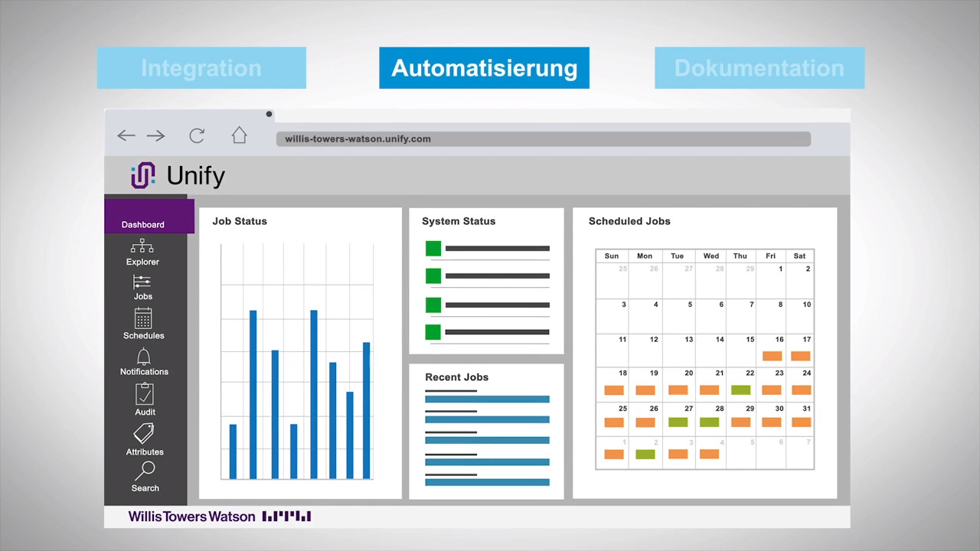Click the fourth green system status indicator

click(433, 332)
